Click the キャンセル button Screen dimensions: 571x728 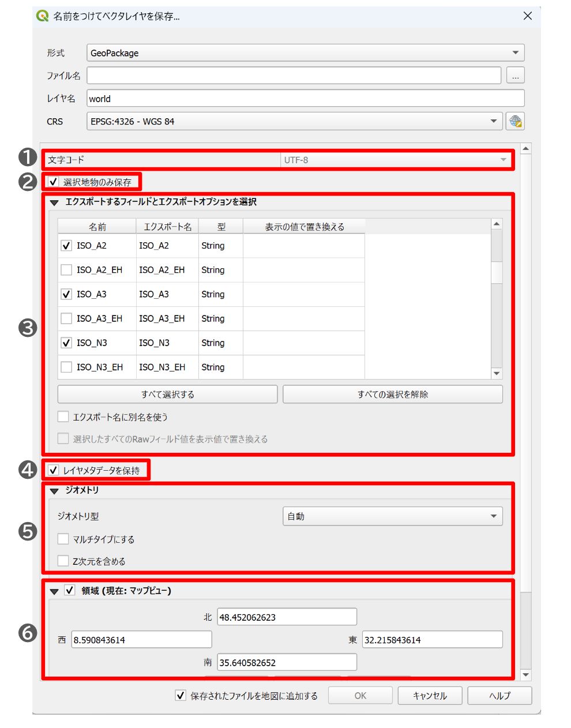(x=430, y=696)
